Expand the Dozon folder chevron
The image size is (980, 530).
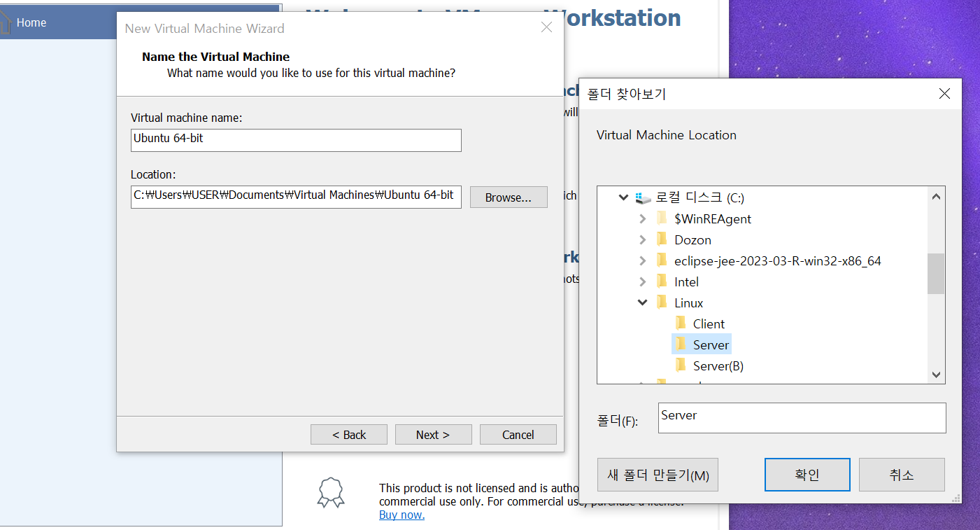click(642, 239)
